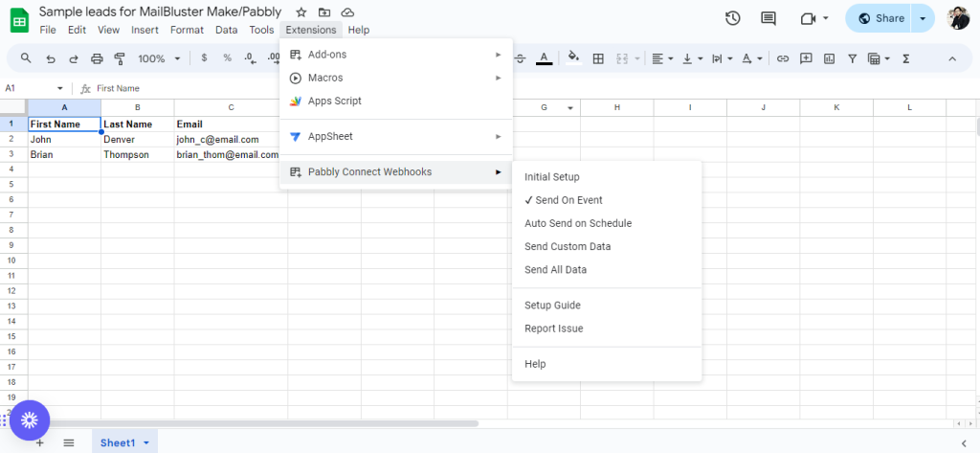This screenshot has width=980, height=453.
Task: Print the spreadsheet
Action: click(x=97, y=58)
